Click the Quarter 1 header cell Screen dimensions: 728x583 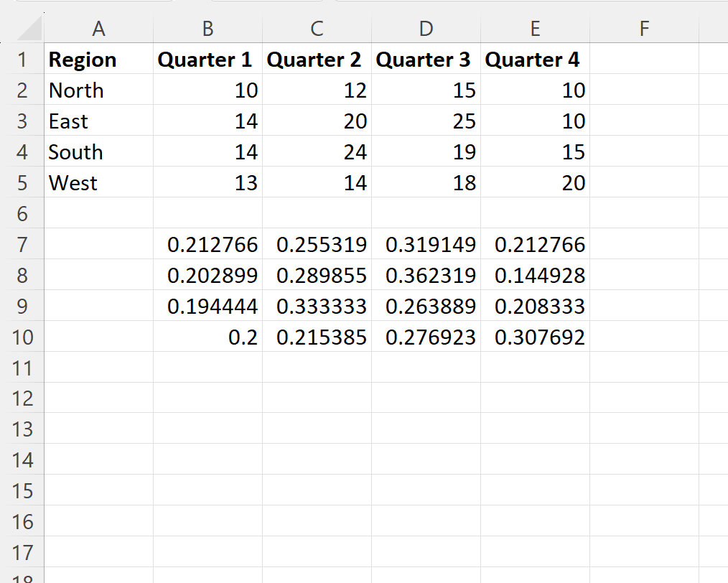(x=206, y=60)
